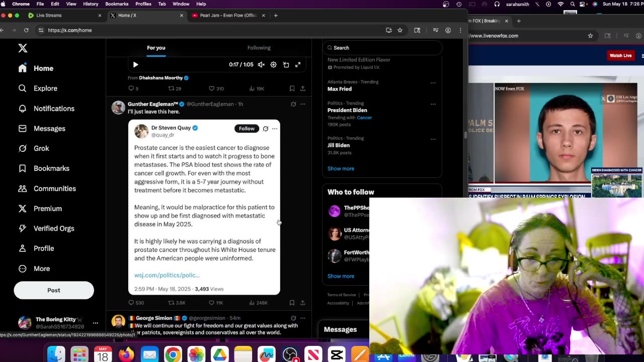The height and width of the screenshot is (362, 644).
Task: Open more options on George Simion post
Action: point(302,318)
